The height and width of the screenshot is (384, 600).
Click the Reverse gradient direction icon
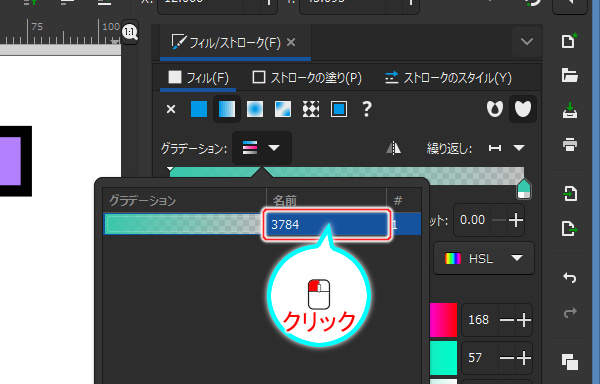[394, 148]
